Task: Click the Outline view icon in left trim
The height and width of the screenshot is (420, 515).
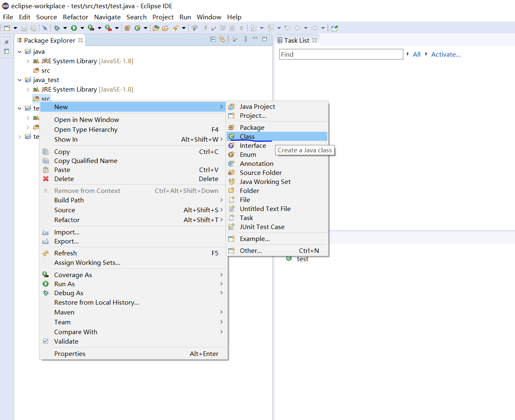Action: [x=7, y=51]
